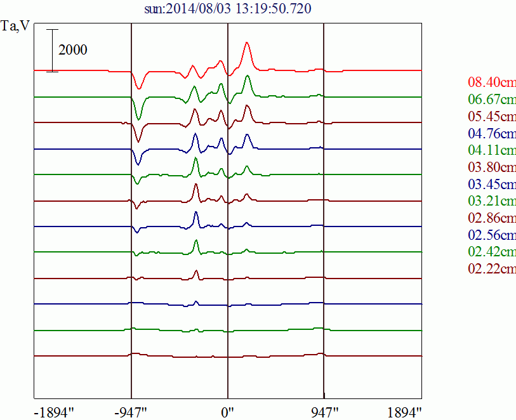Select the 08.40cm legend entry

point(492,82)
